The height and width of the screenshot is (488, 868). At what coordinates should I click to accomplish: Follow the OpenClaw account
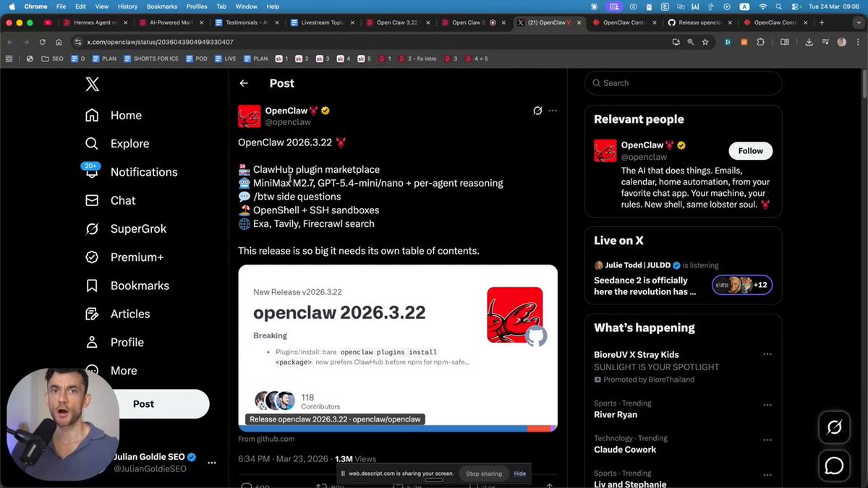(x=750, y=150)
